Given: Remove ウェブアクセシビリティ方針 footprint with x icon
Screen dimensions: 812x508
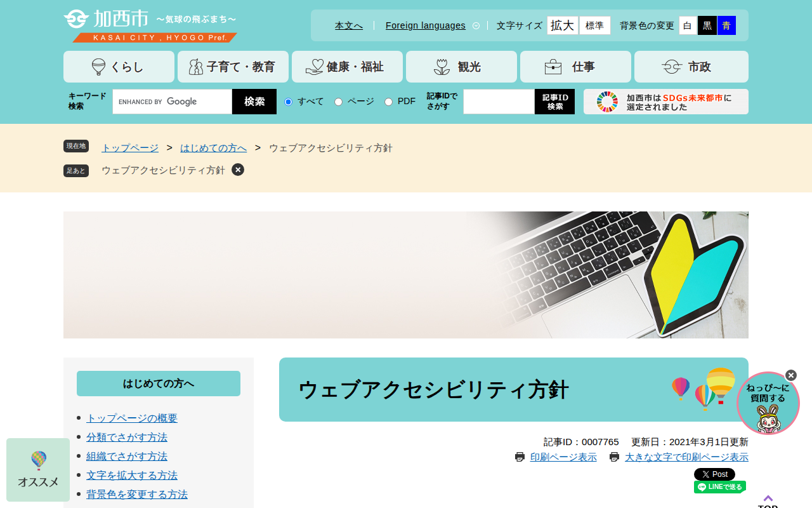Looking at the screenshot, I should click(x=238, y=170).
